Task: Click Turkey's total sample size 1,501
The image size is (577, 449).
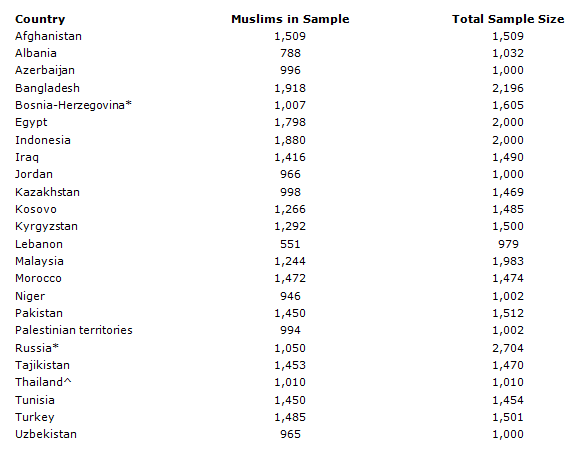Action: (x=508, y=417)
